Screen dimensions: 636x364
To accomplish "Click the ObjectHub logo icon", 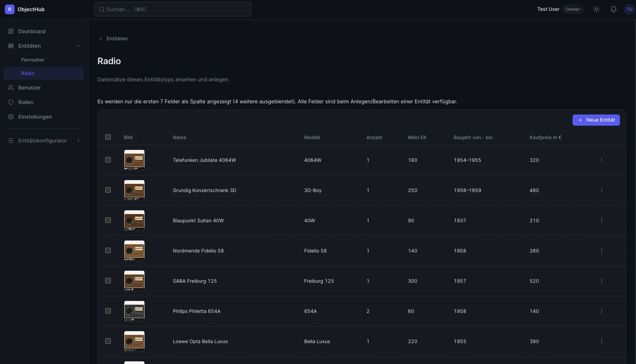I will 10,9.
